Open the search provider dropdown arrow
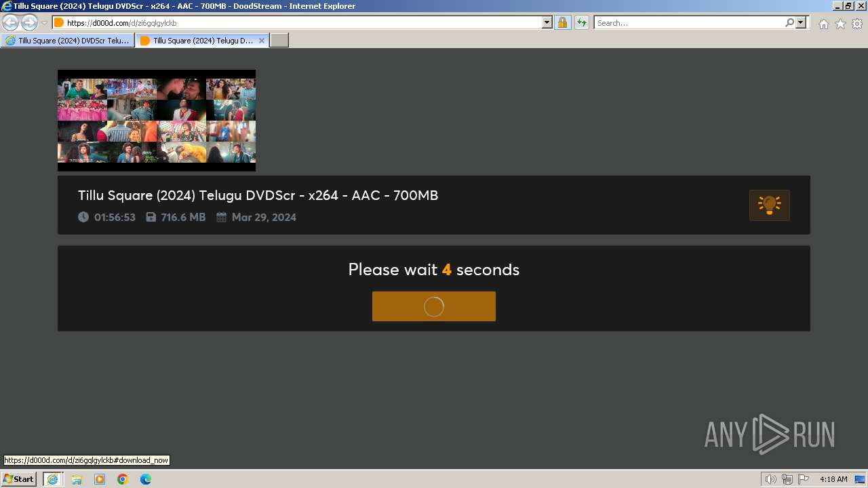This screenshot has height=488, width=868. (x=801, y=22)
